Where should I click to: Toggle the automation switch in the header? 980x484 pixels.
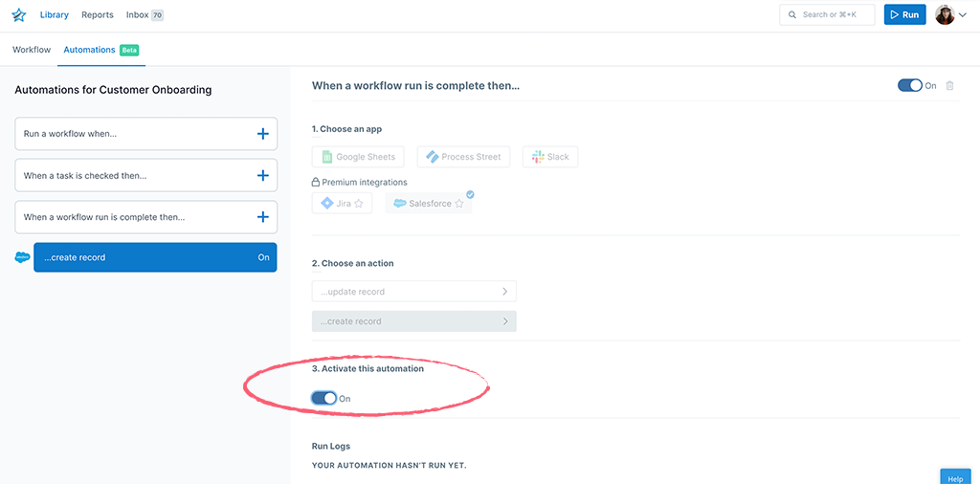pos(910,85)
